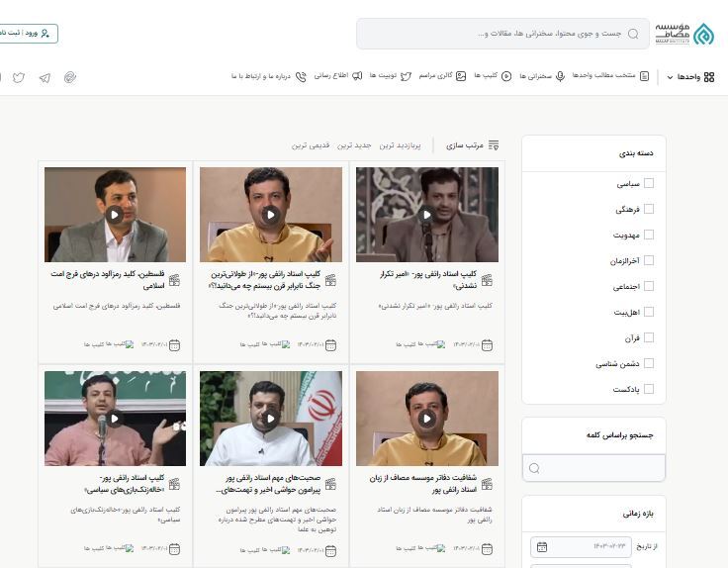
Task: Check the فرهنگی category checkbox
Action: click(649, 209)
